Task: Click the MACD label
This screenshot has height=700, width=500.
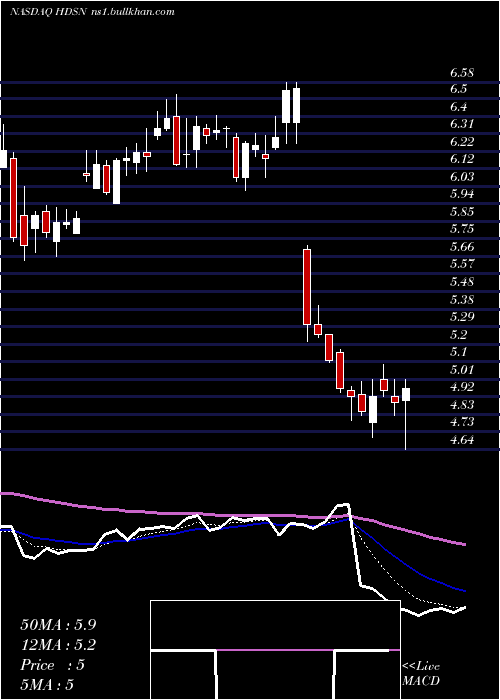Action: (421, 681)
